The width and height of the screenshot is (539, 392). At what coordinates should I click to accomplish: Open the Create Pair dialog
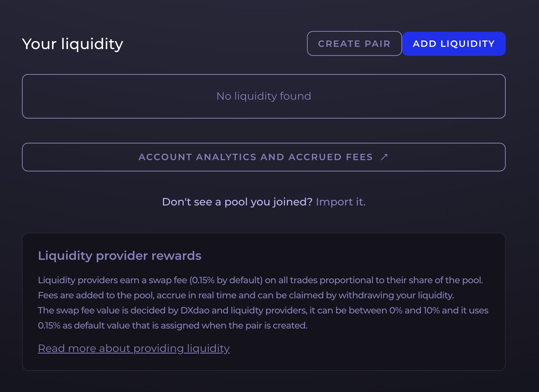(354, 43)
